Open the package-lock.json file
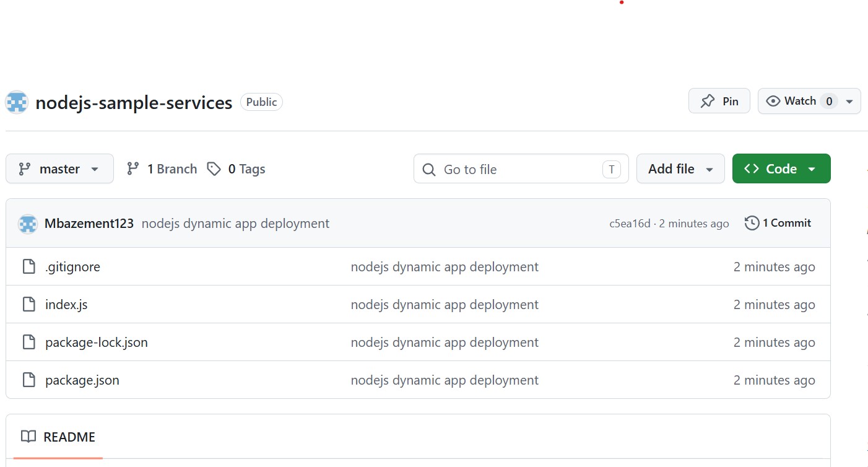The height and width of the screenshot is (467, 868). [97, 343]
